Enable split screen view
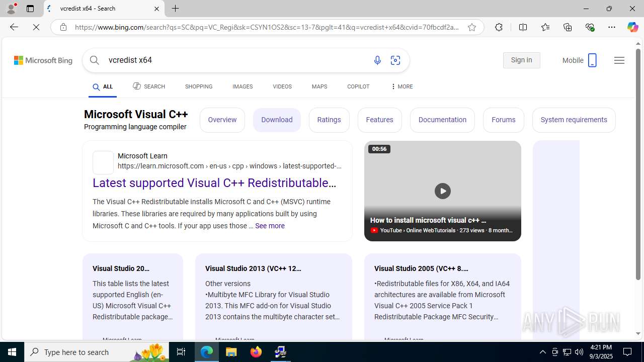 click(523, 27)
